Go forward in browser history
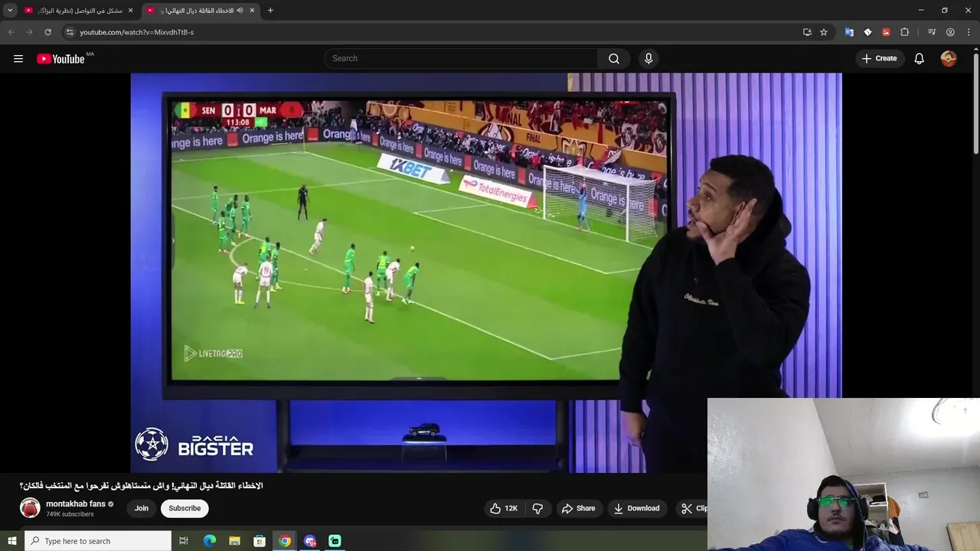Image resolution: width=980 pixels, height=551 pixels. (x=29, y=32)
